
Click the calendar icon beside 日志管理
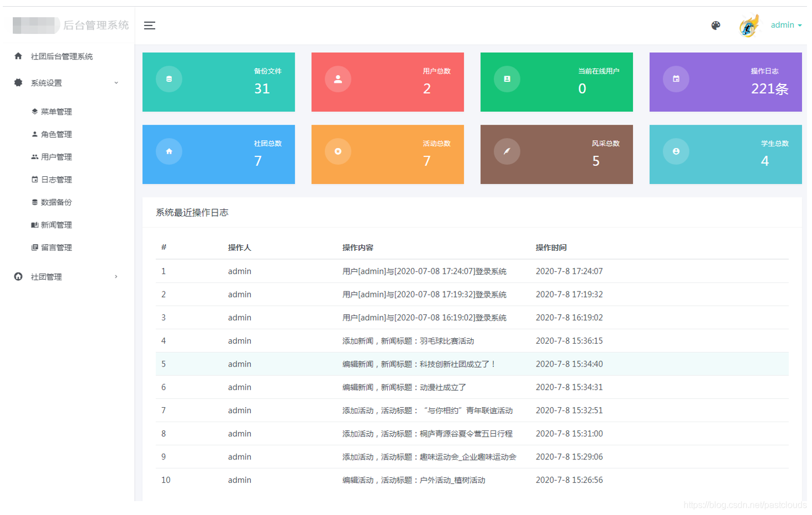point(34,179)
